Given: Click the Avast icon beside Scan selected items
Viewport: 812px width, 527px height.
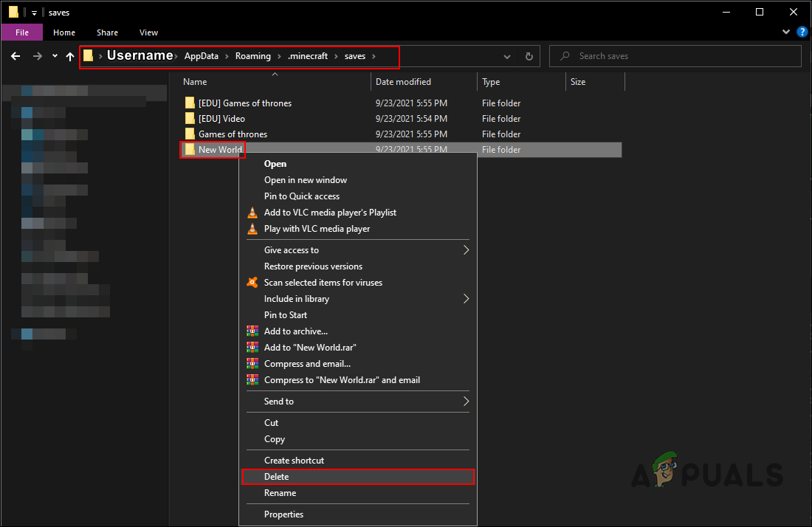Looking at the screenshot, I should (x=252, y=283).
